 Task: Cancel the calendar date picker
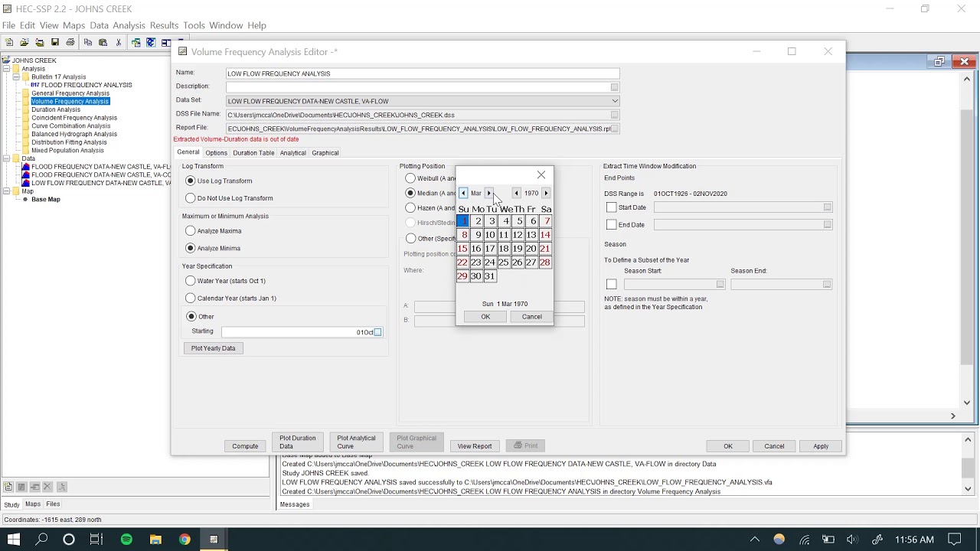(x=531, y=317)
